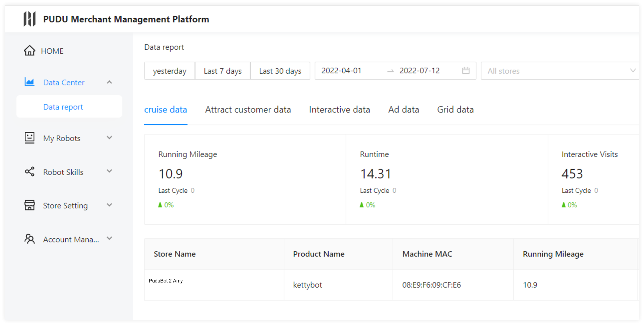Switch to the Ad data tab
This screenshot has width=644, height=325.
coord(404,110)
